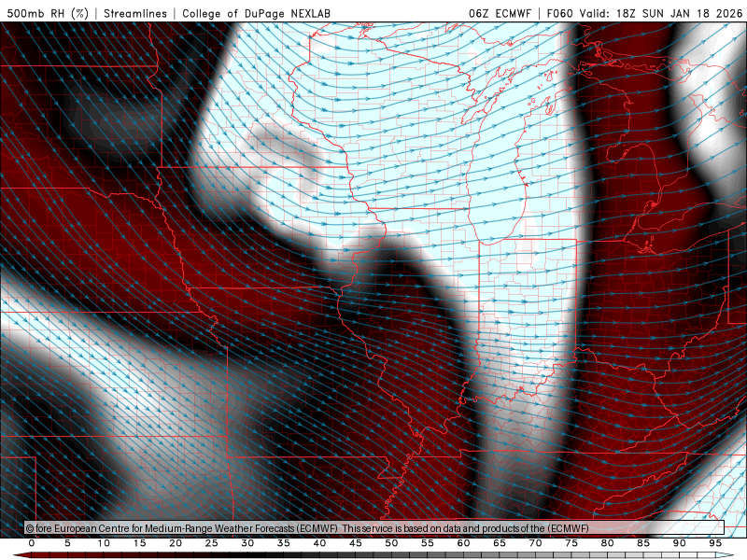Image resolution: width=747 pixels, height=560 pixels.
Task: Click the '85' label on the RH scale
Action: click(643, 543)
